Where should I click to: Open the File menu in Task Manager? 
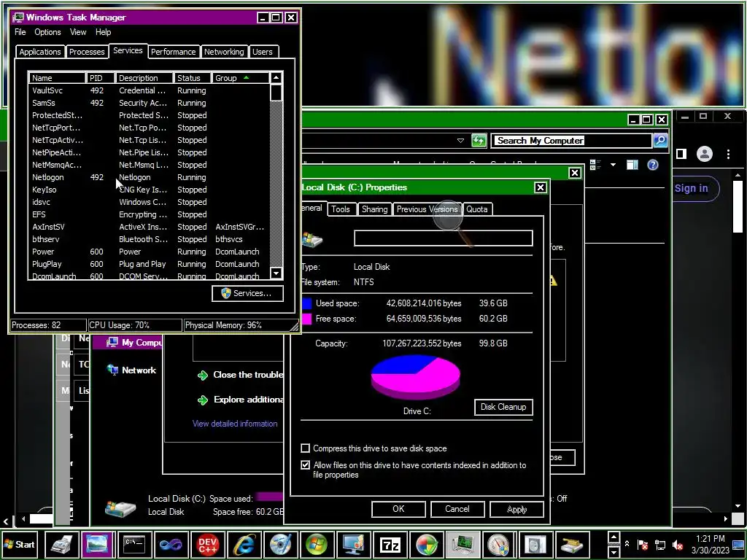[20, 32]
